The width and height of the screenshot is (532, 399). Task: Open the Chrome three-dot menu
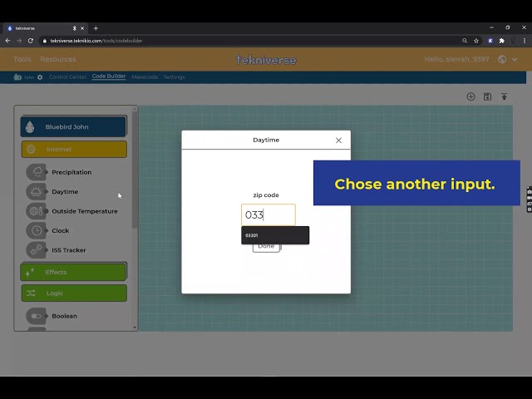525,41
